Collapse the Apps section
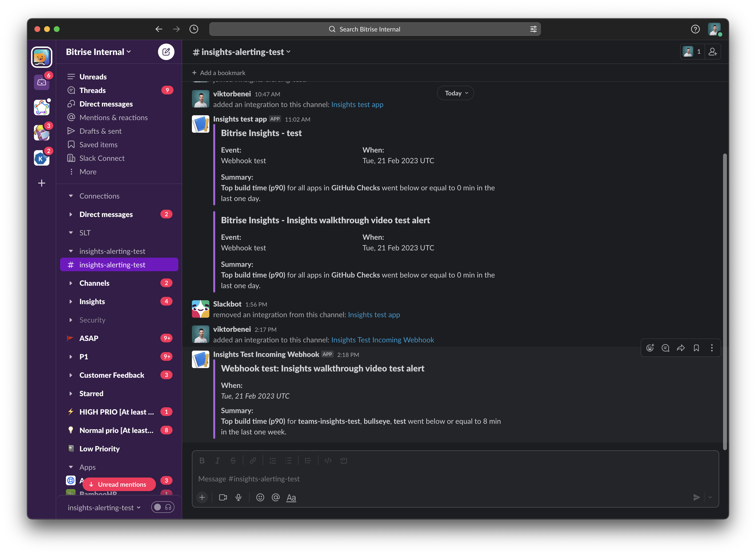The height and width of the screenshot is (555, 756). (71, 467)
